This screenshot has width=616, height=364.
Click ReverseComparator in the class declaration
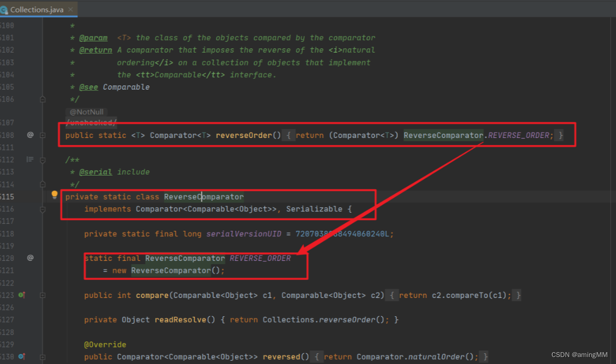pos(204,196)
